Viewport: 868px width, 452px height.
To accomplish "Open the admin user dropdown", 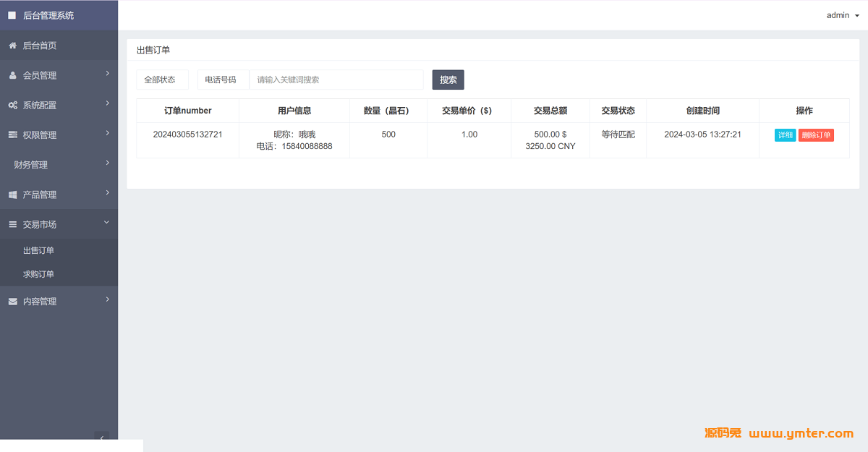I will point(843,15).
